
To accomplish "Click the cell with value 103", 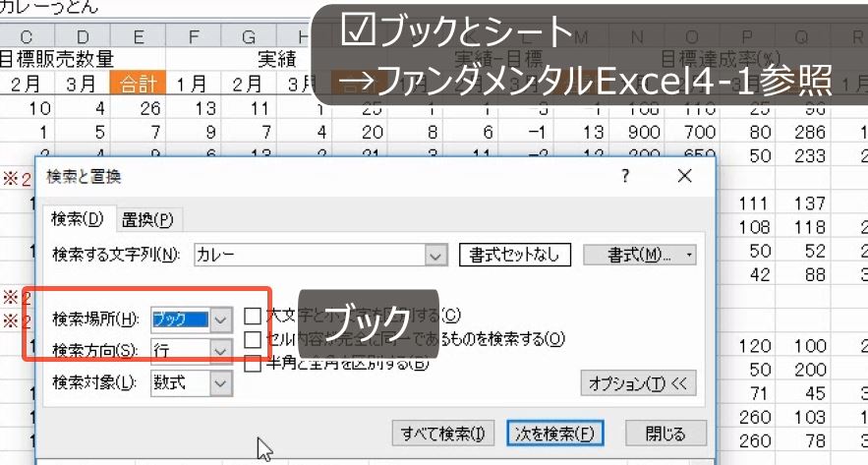I will pos(803,417).
